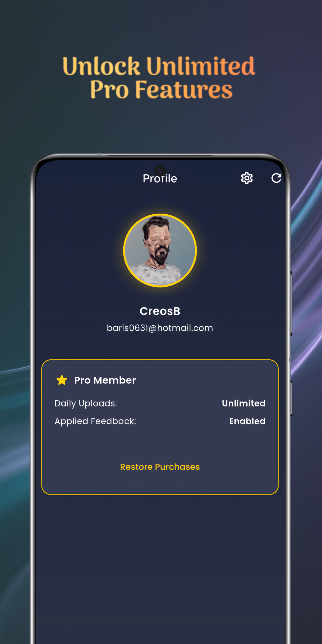Click the Unlimited uploads value
The width and height of the screenshot is (322, 644).
(244, 403)
